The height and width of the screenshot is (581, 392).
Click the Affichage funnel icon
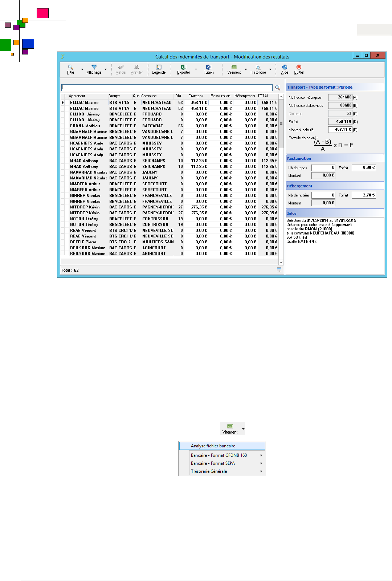point(94,67)
